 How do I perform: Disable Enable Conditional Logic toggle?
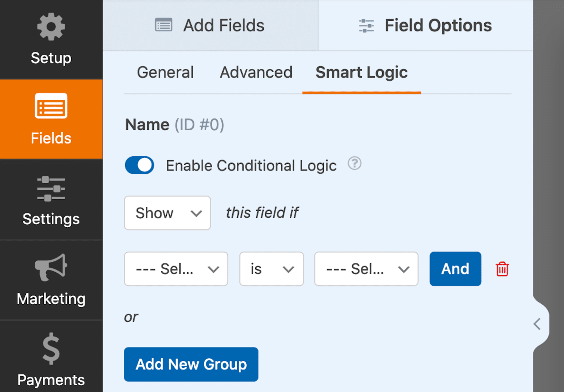(x=139, y=165)
